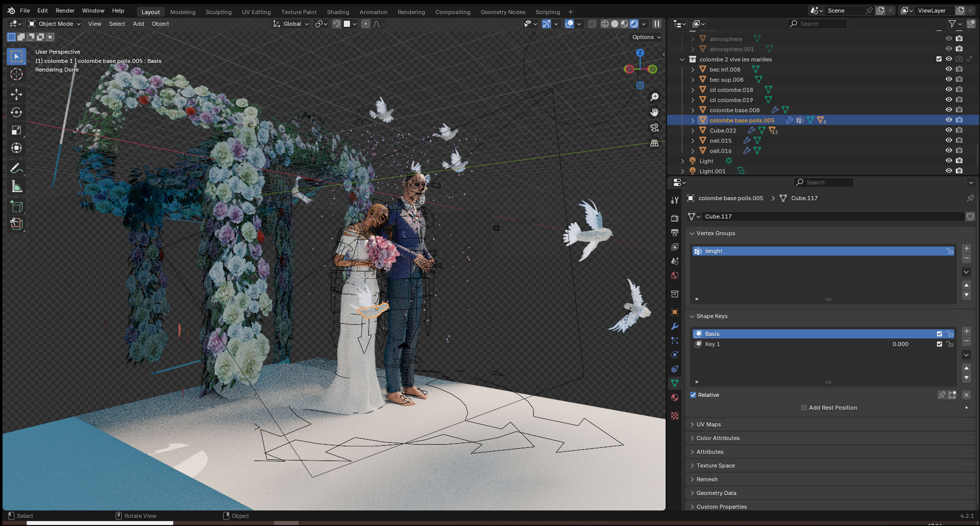
Task: Click the viewport zoom magnifier icon
Action: click(x=654, y=97)
